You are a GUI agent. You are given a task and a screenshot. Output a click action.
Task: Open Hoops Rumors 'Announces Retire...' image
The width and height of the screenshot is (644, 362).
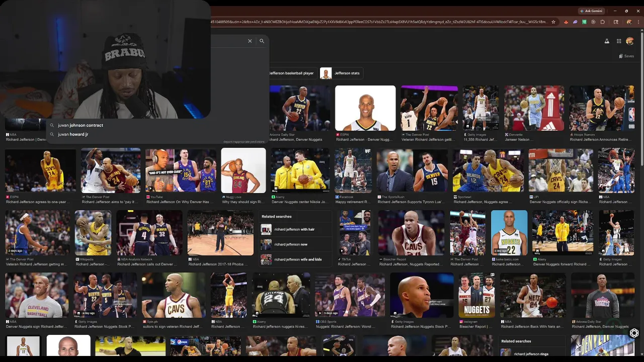click(x=602, y=108)
